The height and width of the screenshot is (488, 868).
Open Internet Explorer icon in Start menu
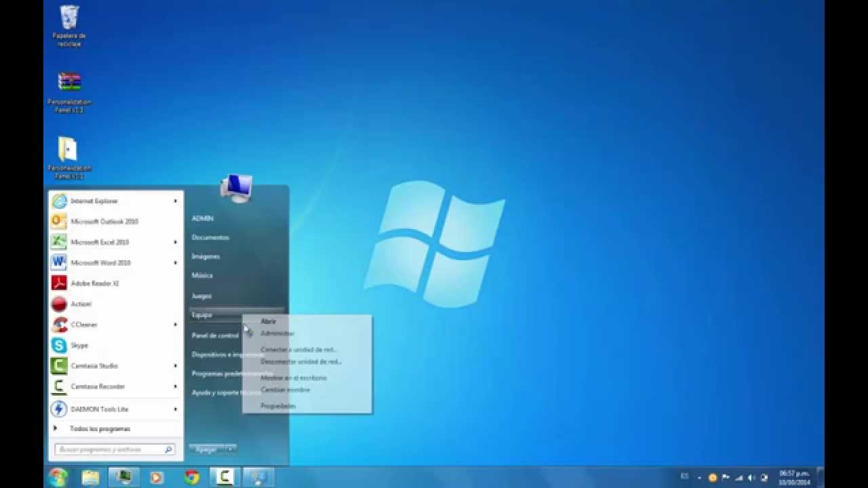(60, 201)
